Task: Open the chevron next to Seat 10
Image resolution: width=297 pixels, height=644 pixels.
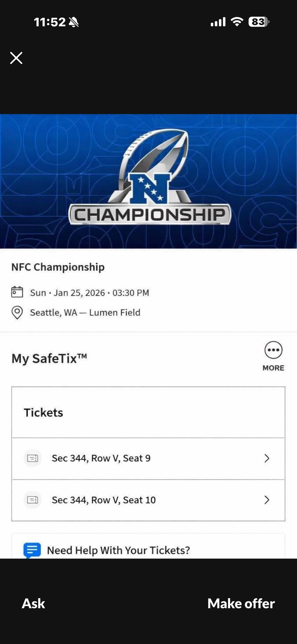Action: click(267, 500)
